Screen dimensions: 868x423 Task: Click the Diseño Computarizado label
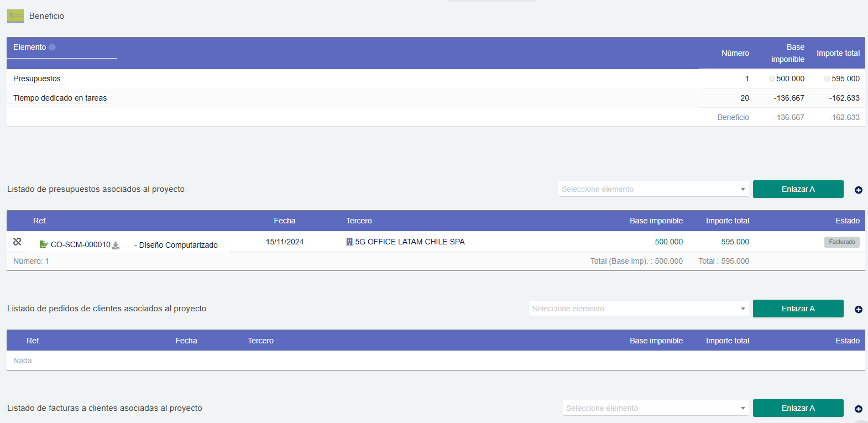pos(179,245)
